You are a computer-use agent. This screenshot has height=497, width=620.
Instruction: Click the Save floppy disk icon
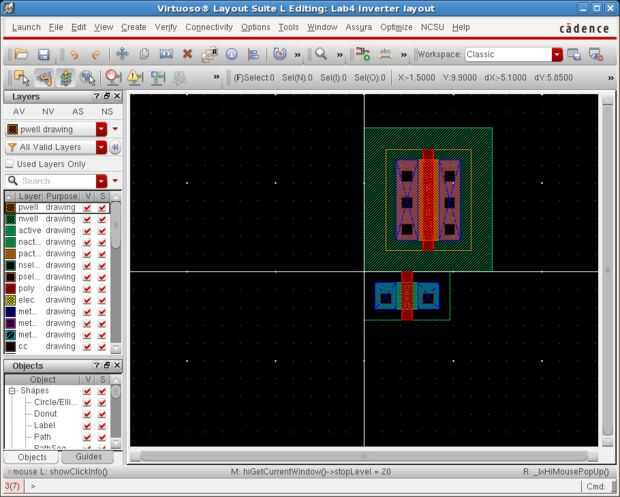click(x=43, y=54)
